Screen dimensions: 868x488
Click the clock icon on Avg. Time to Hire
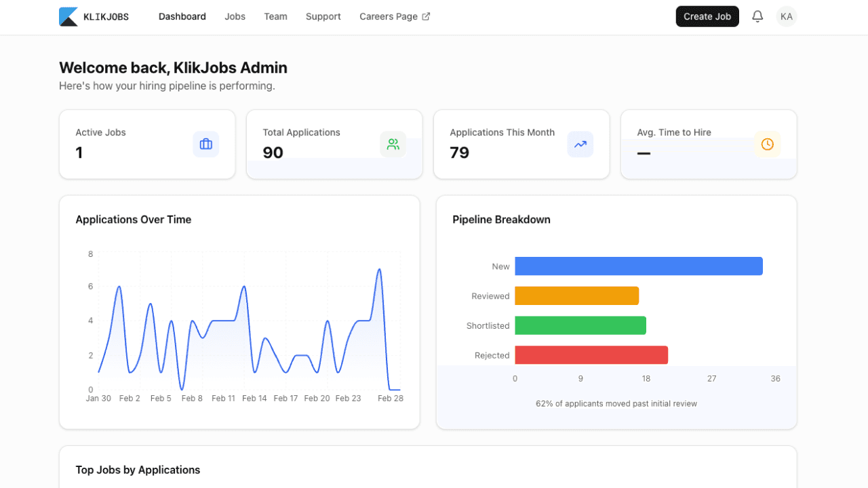coord(767,144)
